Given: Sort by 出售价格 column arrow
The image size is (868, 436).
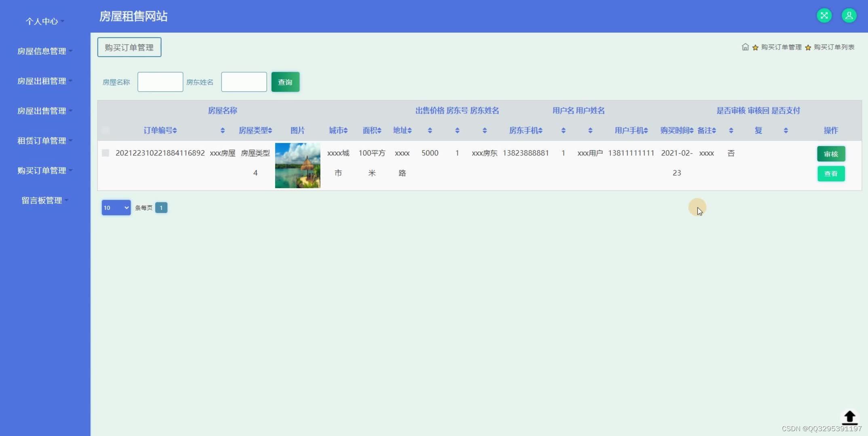Looking at the screenshot, I should [430, 130].
